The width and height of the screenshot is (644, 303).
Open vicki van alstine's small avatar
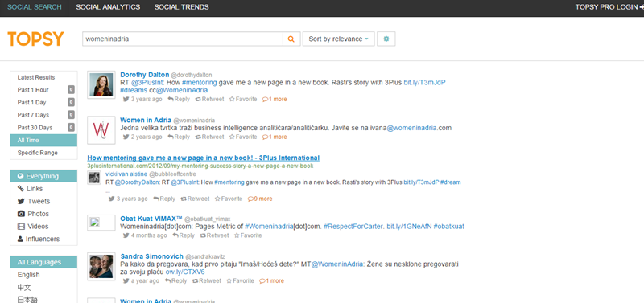click(x=94, y=178)
